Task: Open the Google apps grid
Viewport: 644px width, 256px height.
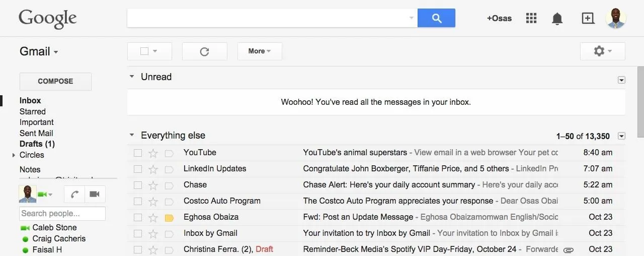Action: [531, 18]
